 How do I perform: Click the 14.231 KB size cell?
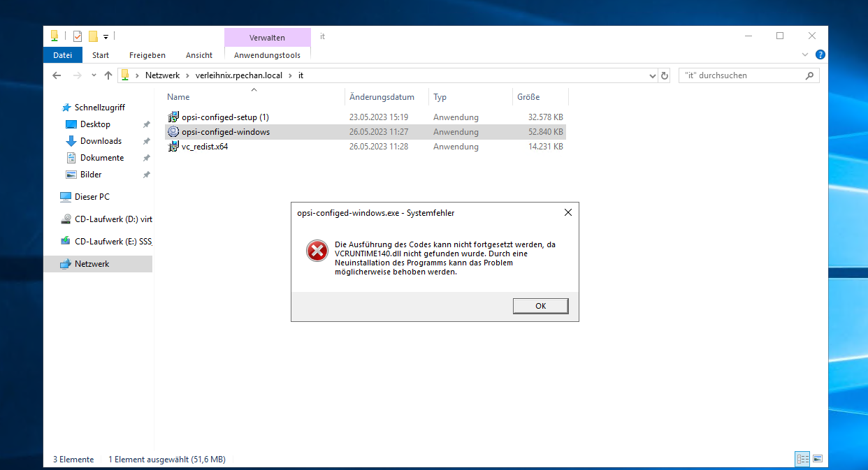pos(546,147)
